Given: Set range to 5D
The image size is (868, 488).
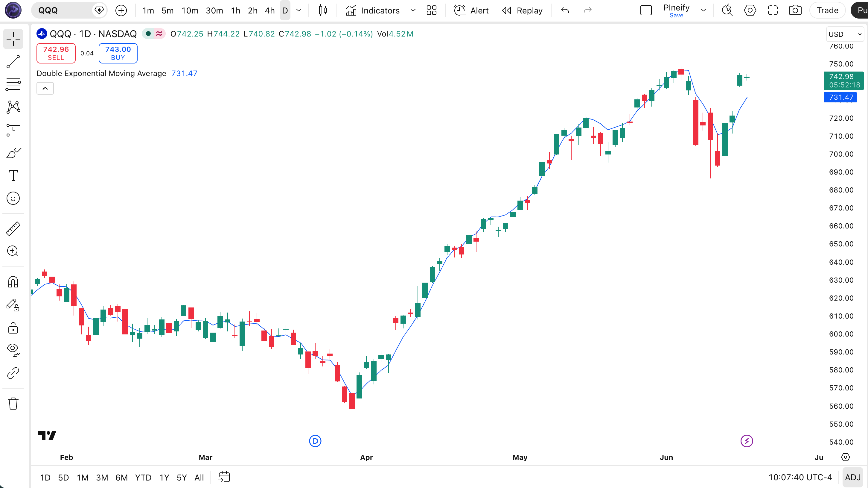Looking at the screenshot, I should 63,478.
